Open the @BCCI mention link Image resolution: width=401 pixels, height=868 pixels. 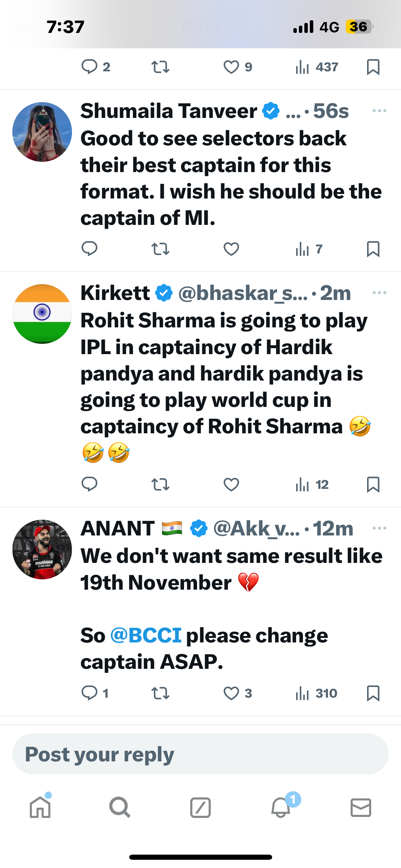146,635
